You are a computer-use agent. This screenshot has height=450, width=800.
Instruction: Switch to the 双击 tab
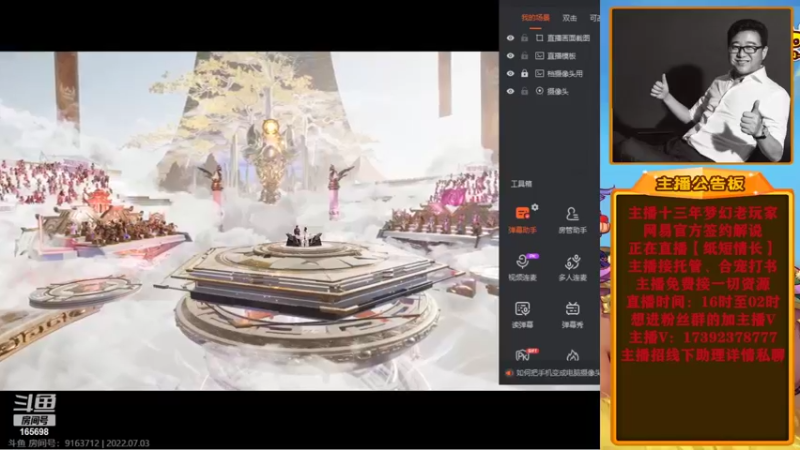coord(569,18)
